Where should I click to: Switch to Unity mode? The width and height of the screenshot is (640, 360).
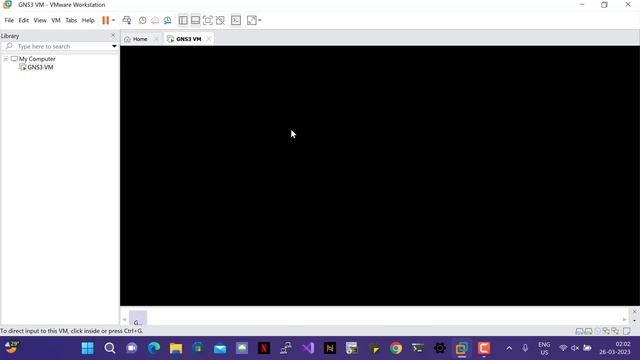(220, 20)
